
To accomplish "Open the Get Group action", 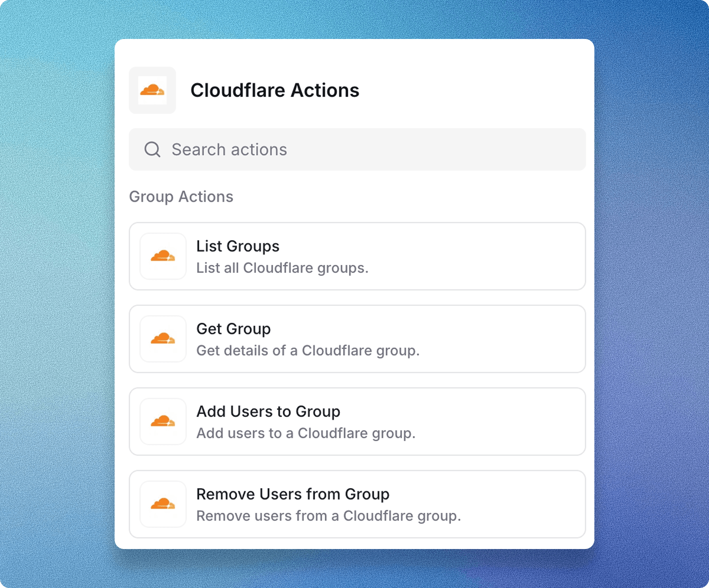I will 357,339.
